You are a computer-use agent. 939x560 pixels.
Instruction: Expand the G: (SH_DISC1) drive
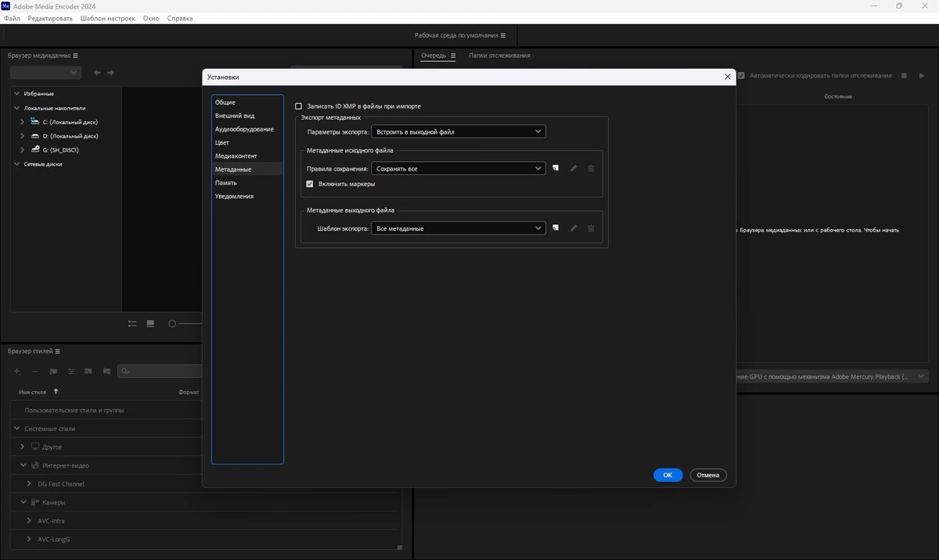click(23, 149)
